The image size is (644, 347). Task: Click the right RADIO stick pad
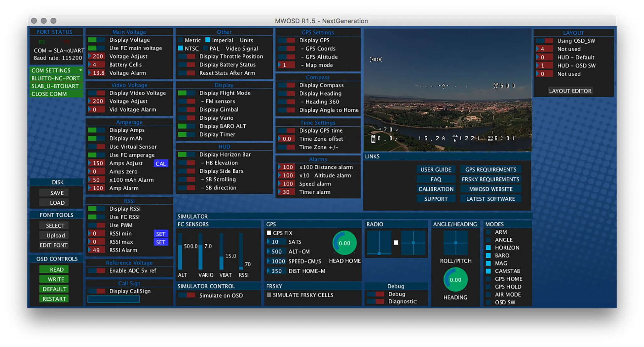point(413,243)
